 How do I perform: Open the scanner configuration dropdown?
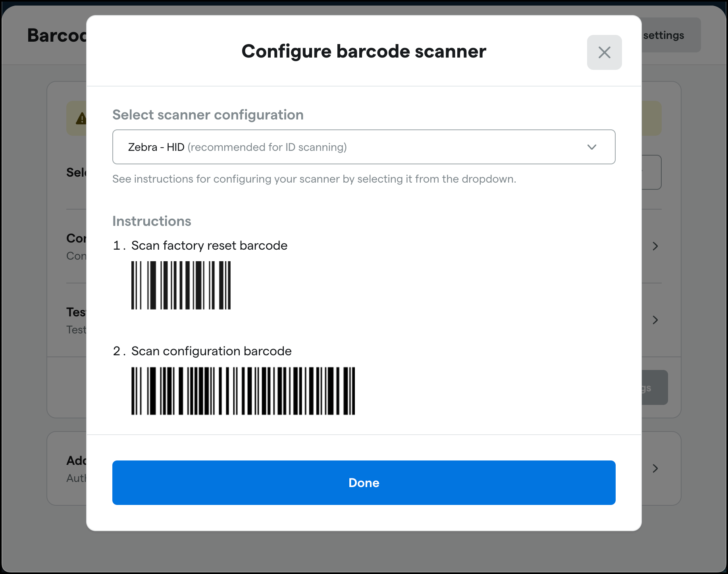[x=363, y=147]
